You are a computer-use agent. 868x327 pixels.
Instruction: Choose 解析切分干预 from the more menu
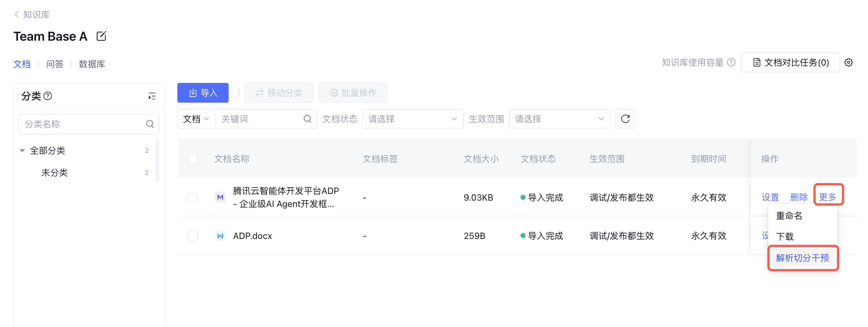pos(802,258)
